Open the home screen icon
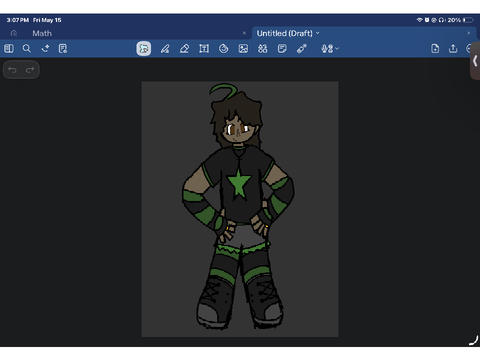This screenshot has height=360, width=480. (x=14, y=33)
